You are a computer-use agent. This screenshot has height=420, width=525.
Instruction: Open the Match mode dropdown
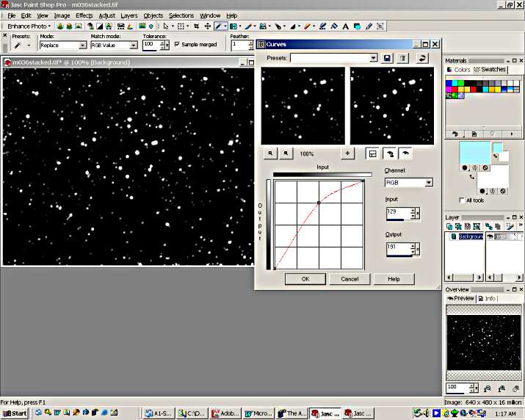(x=134, y=45)
